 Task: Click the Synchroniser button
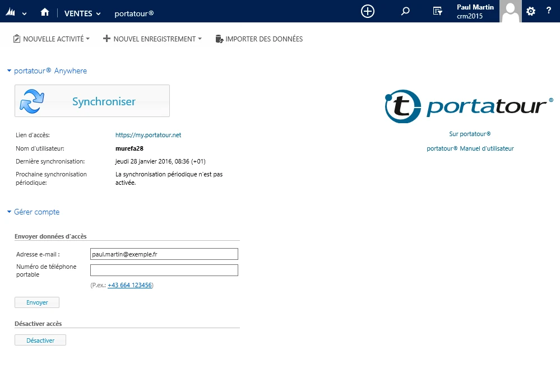pos(92,101)
